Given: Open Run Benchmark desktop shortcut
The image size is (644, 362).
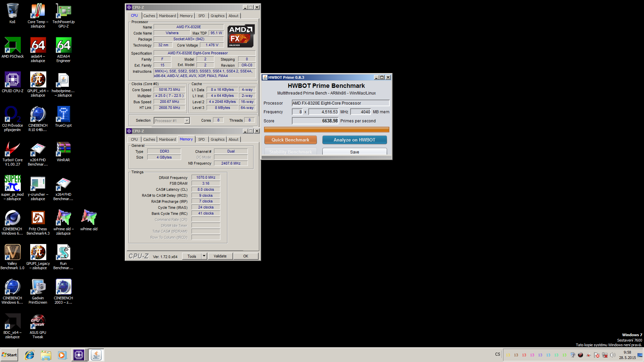Looking at the screenshot, I should [x=63, y=257].
